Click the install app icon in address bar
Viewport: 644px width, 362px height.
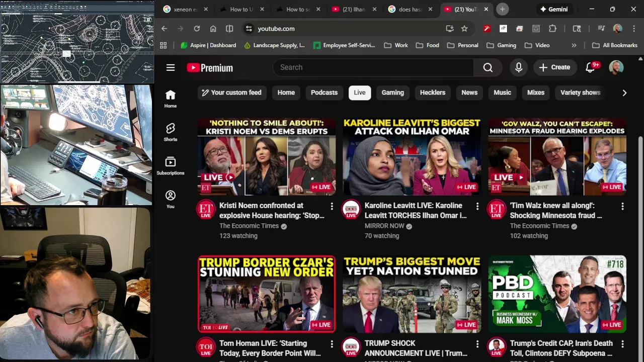pos(450,29)
